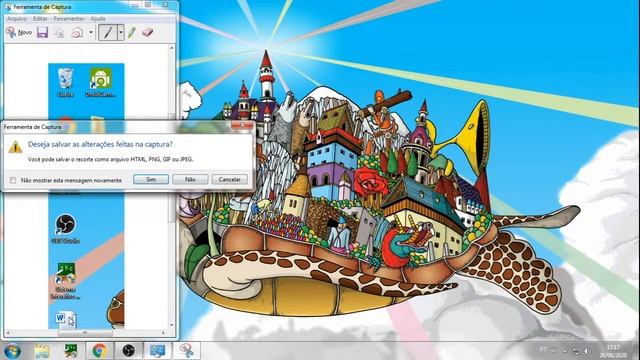The height and width of the screenshot is (360, 640).
Task: Maximize the Ferramenta de Captura window
Action: tap(148, 5)
